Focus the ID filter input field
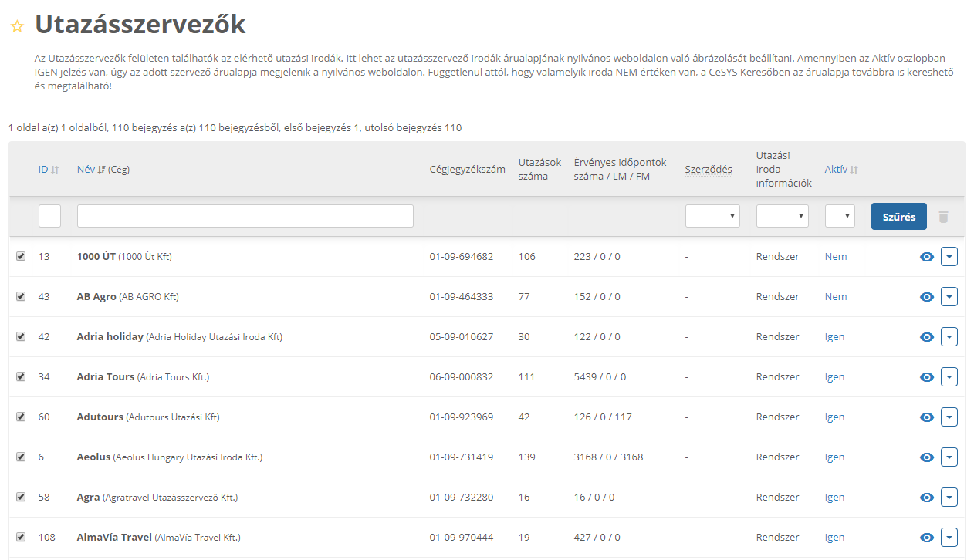This screenshot has width=974, height=560. 49,216
